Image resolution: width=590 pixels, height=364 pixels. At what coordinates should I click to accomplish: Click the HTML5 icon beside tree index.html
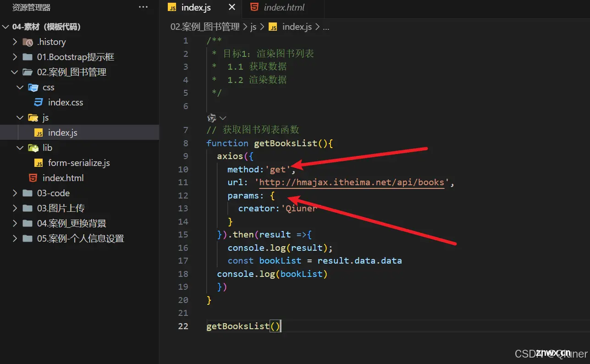point(33,178)
